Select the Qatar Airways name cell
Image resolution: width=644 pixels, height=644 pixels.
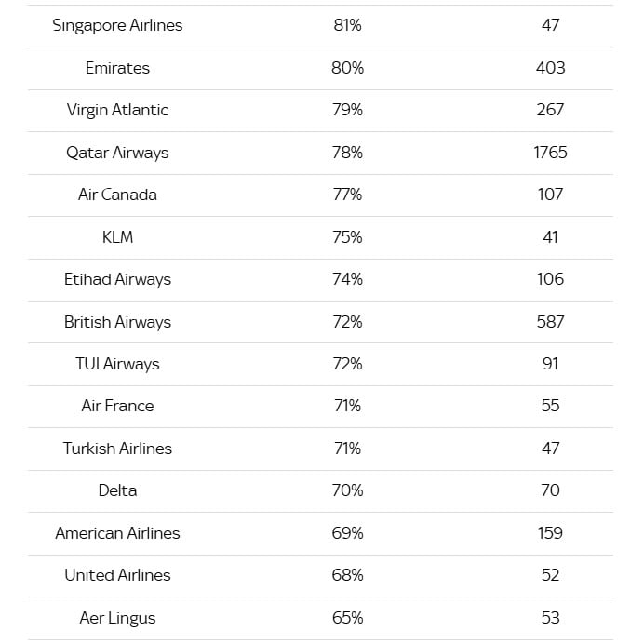[117, 153]
